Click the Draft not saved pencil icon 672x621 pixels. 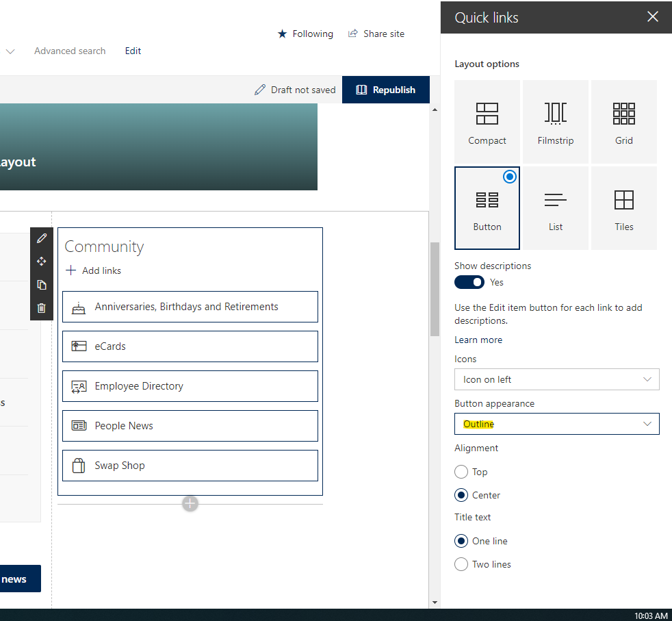click(260, 90)
